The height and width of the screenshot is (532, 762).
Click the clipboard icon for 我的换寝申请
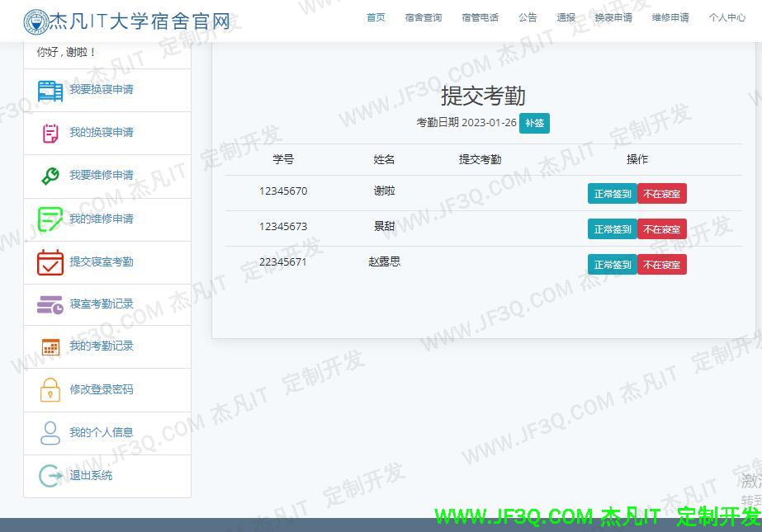(50, 133)
